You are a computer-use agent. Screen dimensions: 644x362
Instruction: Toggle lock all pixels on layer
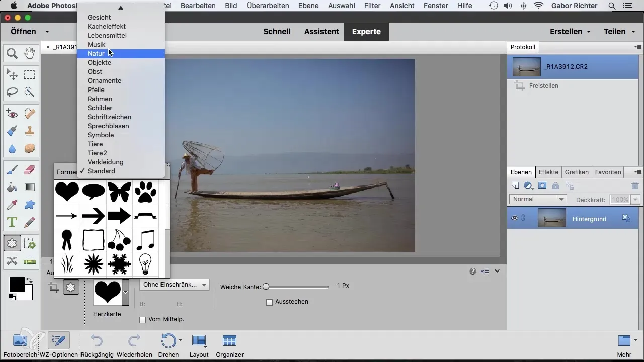[555, 186]
